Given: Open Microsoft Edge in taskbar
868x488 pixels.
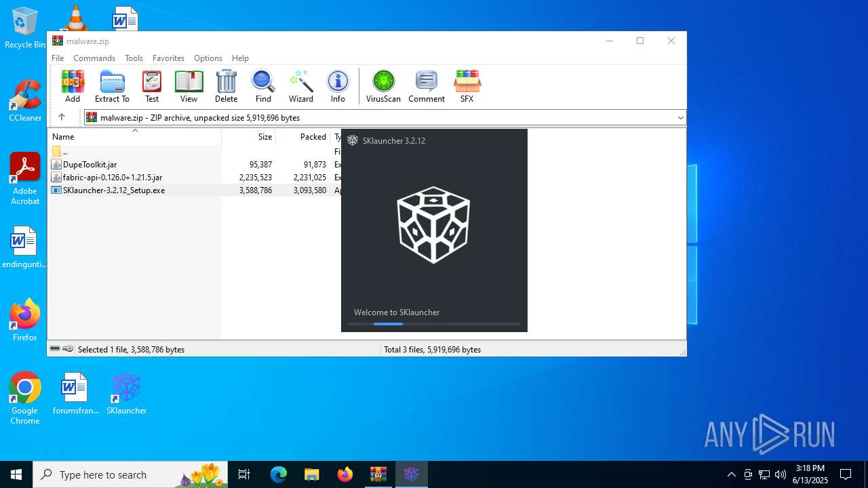Looking at the screenshot, I should pyautogui.click(x=279, y=474).
